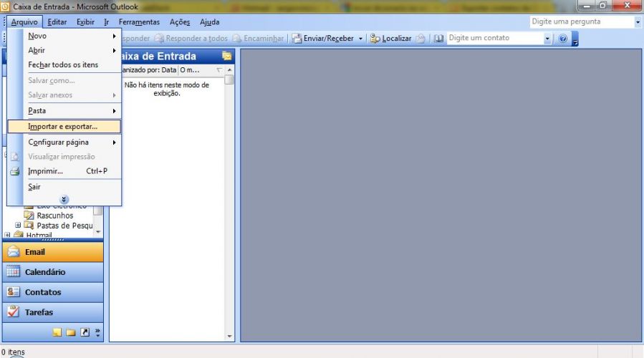Click the icon right of Localizar

[420, 38]
